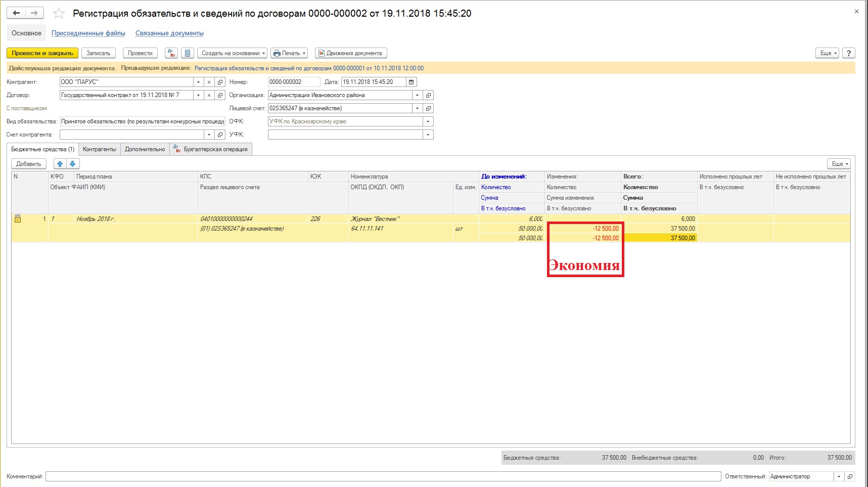Screen dimensions: 868x487
Task: Expand the Ответственный dropdown
Action: pyautogui.click(x=839, y=476)
